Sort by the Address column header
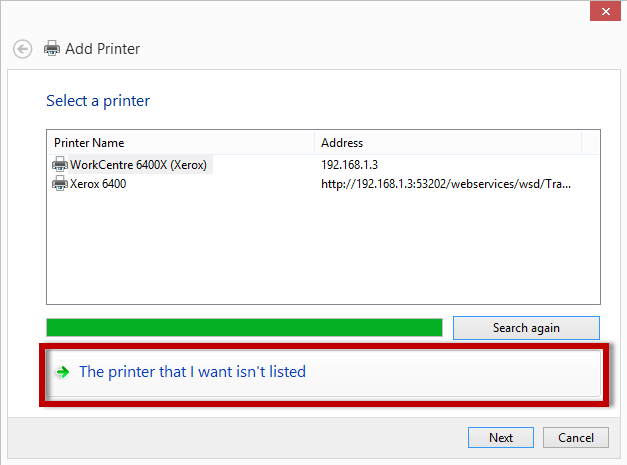Image resolution: width=627 pixels, height=465 pixels. (447, 143)
